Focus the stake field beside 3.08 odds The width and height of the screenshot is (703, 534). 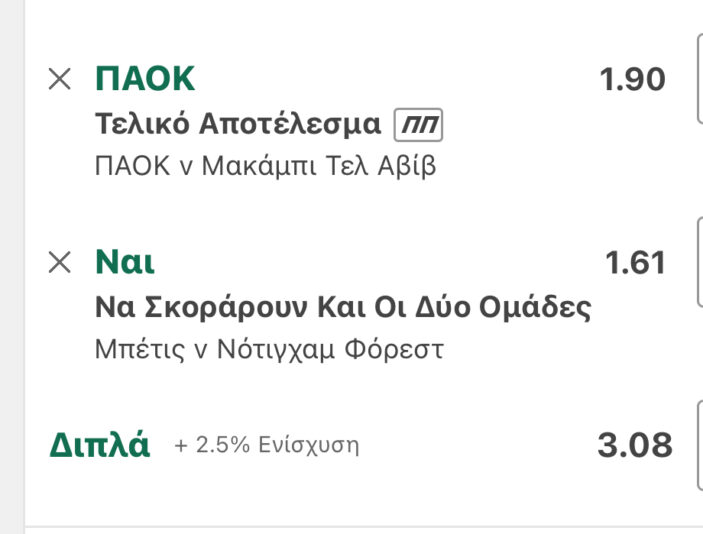(697, 444)
